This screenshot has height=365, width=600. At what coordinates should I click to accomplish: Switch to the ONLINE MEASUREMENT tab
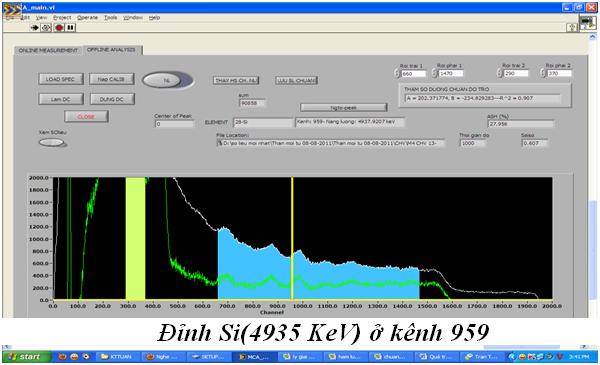tap(48, 51)
